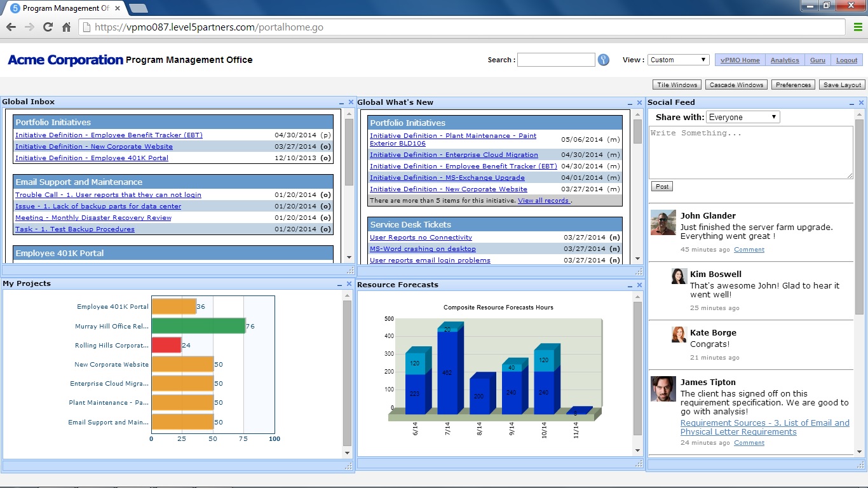Click the green Murray Hill Office bar
Image resolution: width=868 pixels, height=488 pixels.
pyautogui.click(x=198, y=326)
